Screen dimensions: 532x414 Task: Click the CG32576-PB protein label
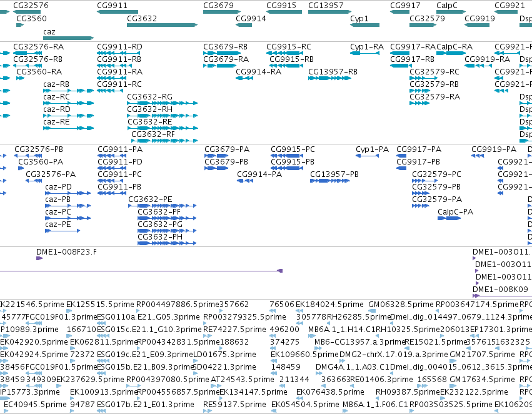(x=39, y=149)
